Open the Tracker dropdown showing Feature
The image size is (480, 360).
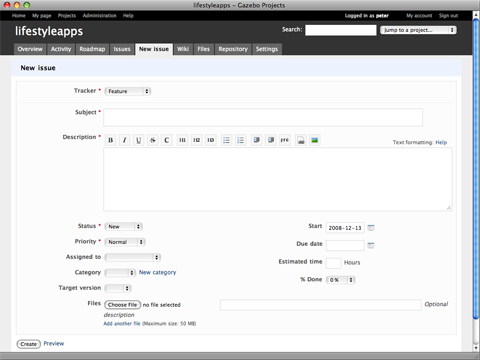(128, 91)
